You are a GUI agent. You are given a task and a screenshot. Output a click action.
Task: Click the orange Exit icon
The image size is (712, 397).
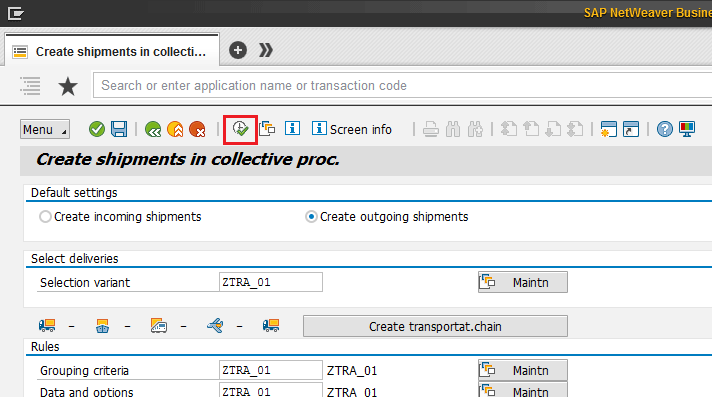coord(175,129)
